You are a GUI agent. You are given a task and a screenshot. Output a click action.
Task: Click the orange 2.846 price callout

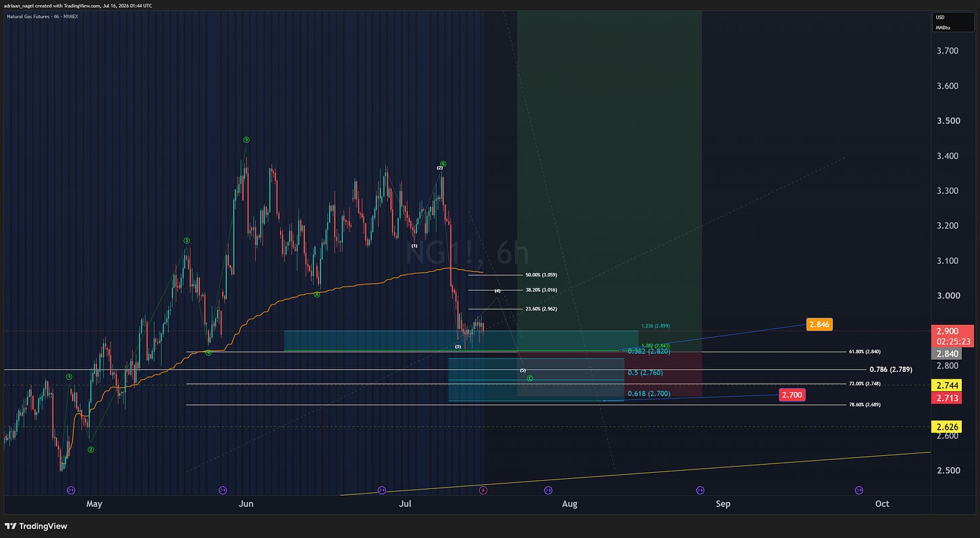coord(819,324)
